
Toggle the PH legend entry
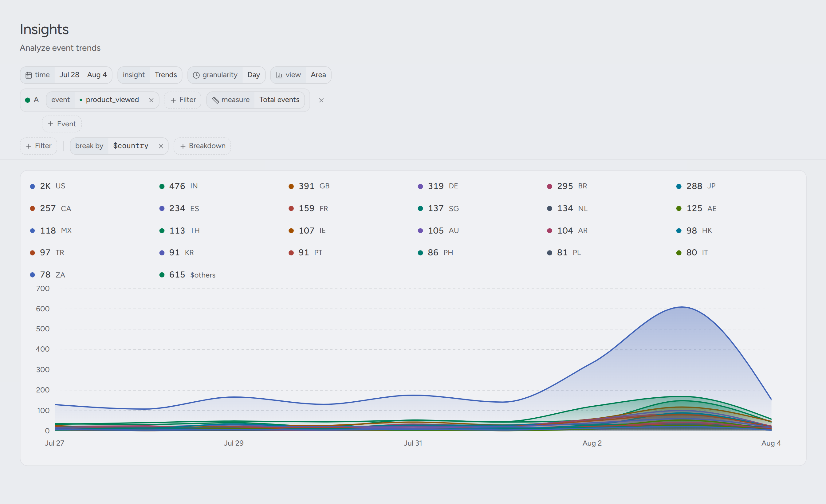(435, 253)
